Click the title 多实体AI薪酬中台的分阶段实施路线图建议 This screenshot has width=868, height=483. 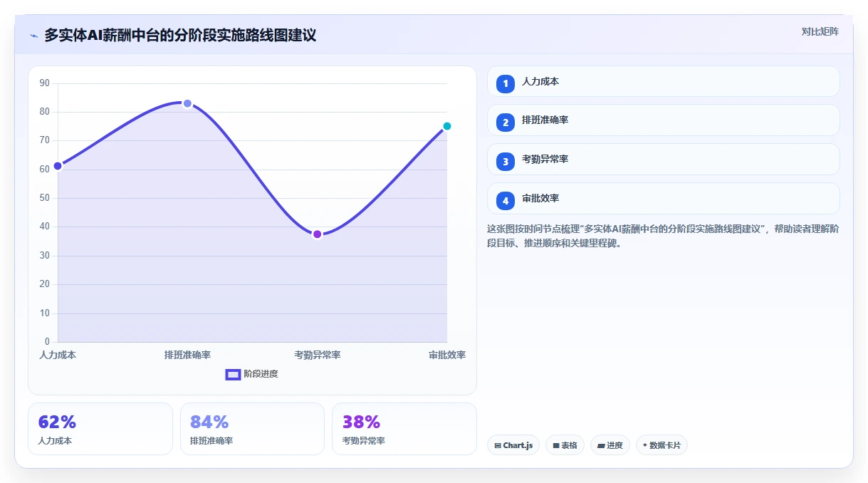(180, 35)
